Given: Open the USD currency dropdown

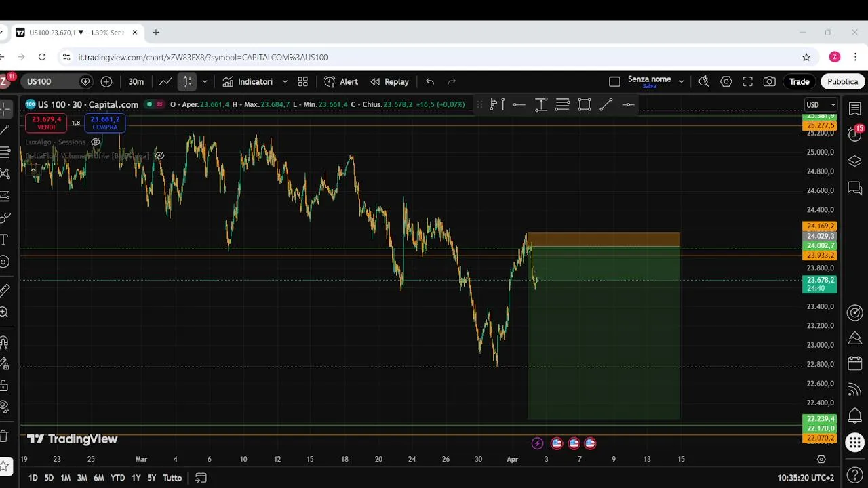Looking at the screenshot, I should coord(821,105).
